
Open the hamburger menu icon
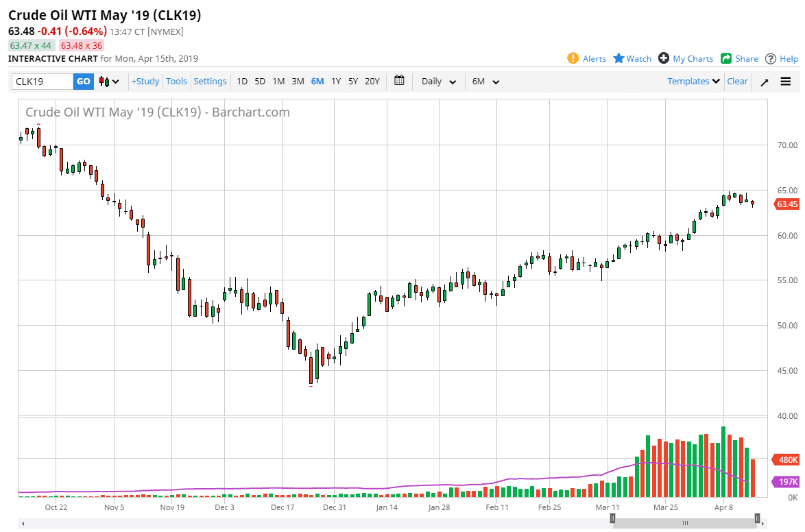click(x=786, y=82)
